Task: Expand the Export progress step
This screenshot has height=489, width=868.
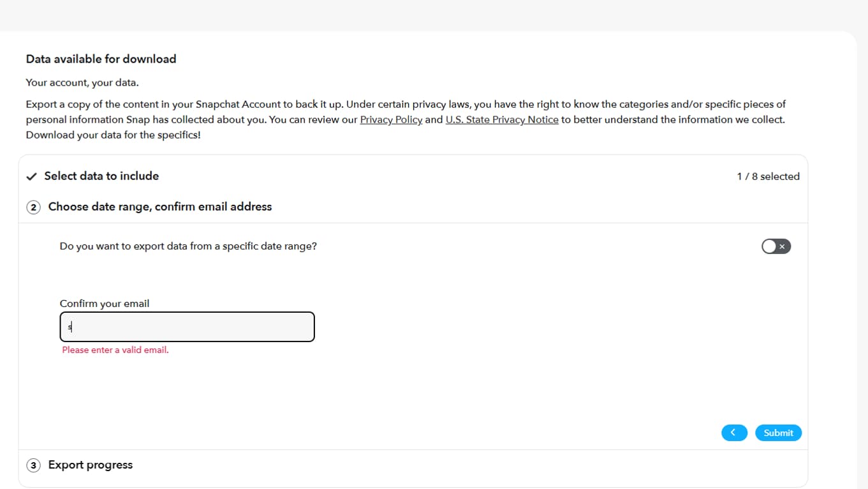Action: pos(91,465)
